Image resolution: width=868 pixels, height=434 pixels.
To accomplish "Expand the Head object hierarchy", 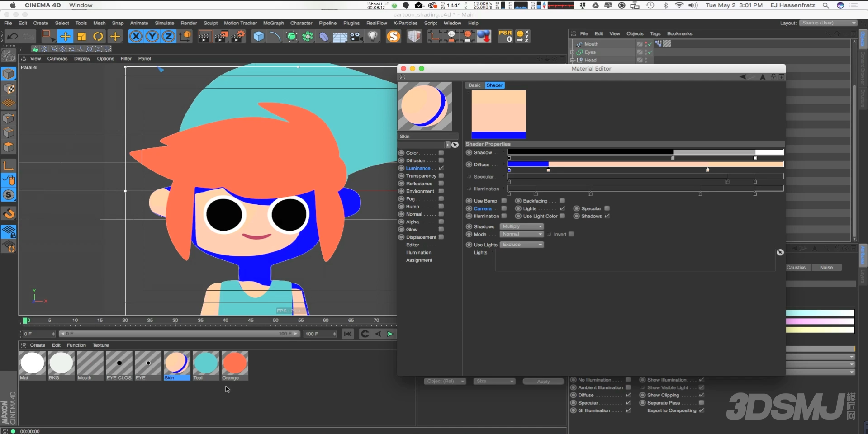I will (x=573, y=60).
